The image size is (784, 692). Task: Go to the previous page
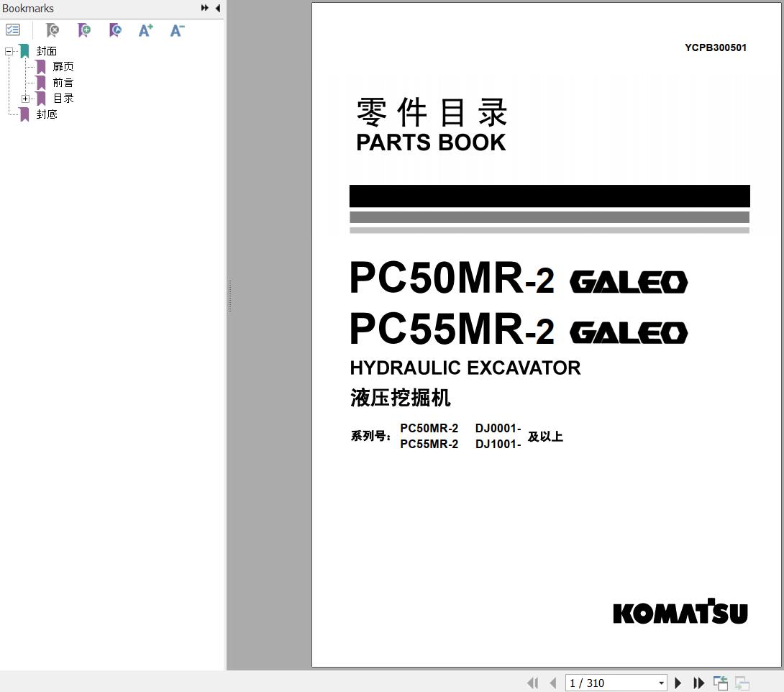point(553,683)
